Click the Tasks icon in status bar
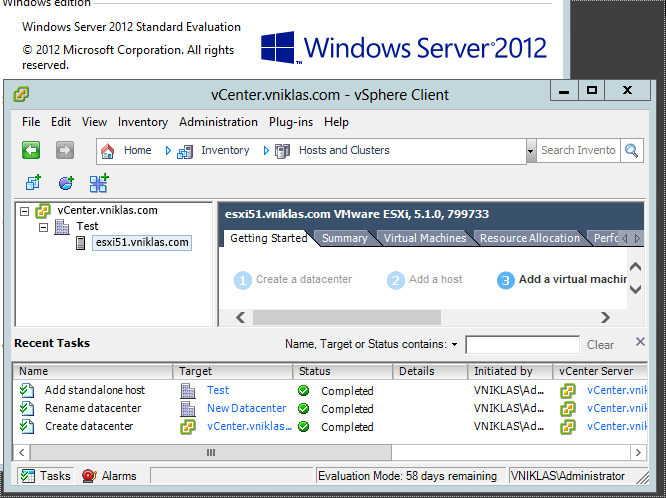Image resolution: width=666 pixels, height=498 pixels. (x=28, y=476)
